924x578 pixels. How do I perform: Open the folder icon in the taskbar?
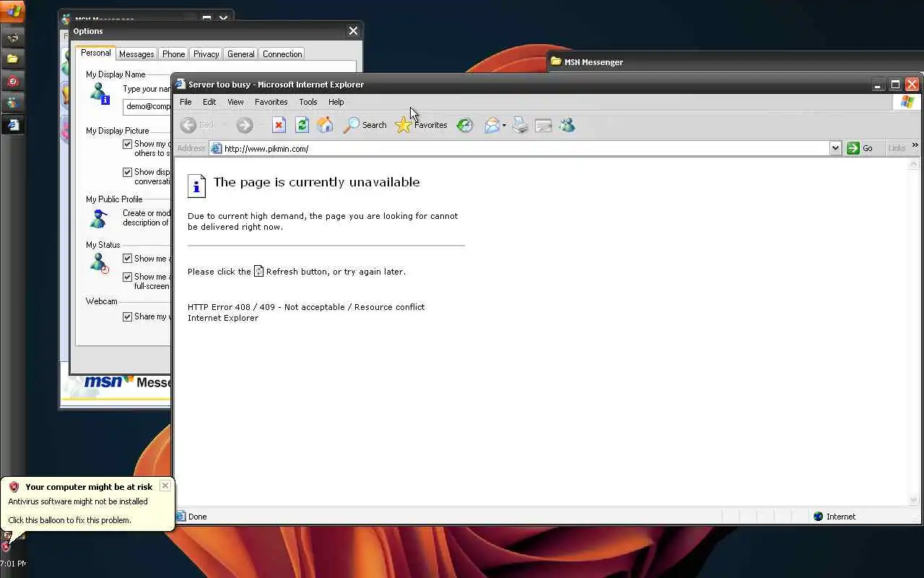(12, 59)
